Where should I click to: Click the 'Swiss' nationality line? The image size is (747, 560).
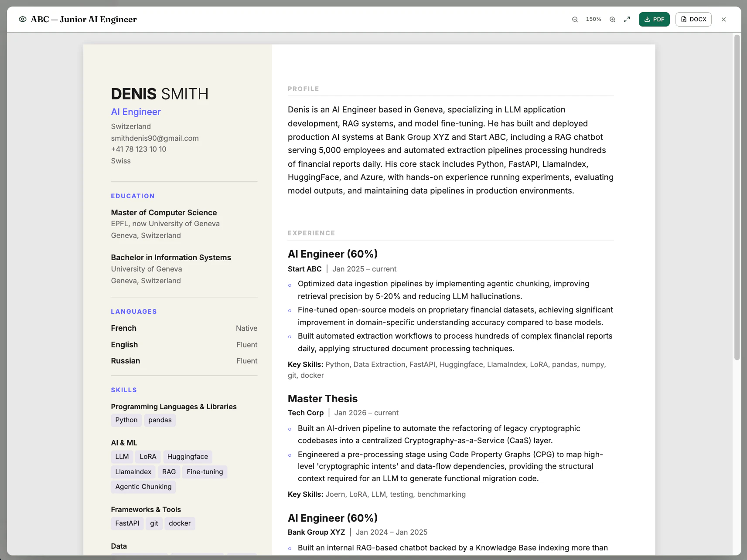pyautogui.click(x=121, y=161)
